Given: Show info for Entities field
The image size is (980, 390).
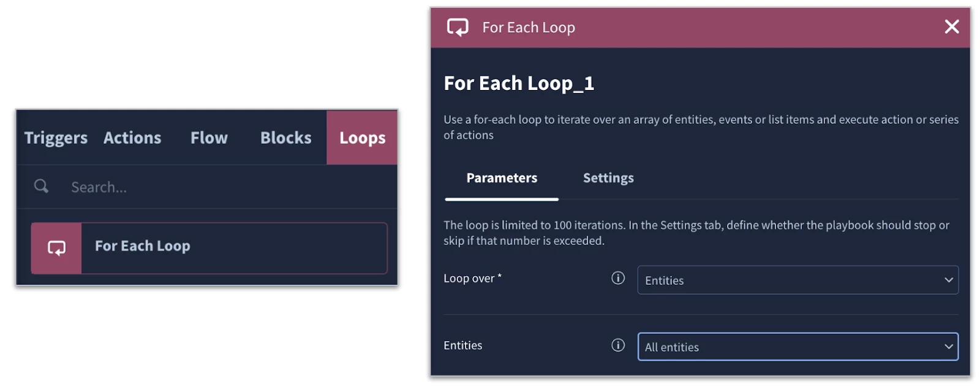Looking at the screenshot, I should (x=618, y=345).
